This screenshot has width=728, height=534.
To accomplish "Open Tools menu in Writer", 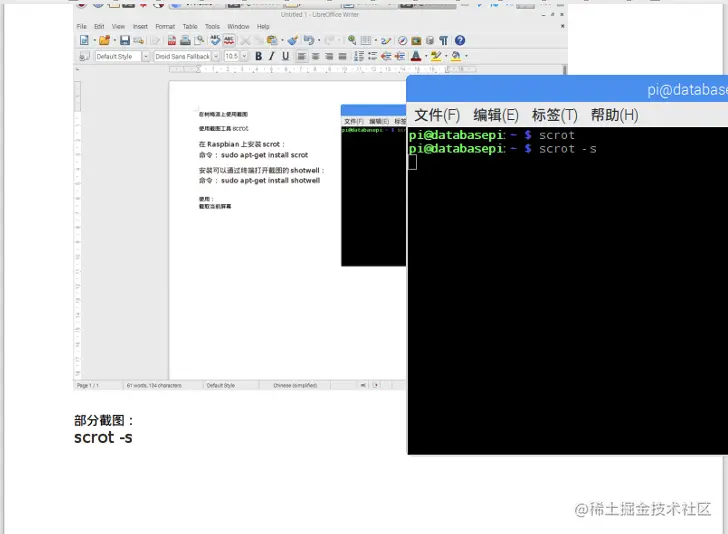I will point(212,26).
